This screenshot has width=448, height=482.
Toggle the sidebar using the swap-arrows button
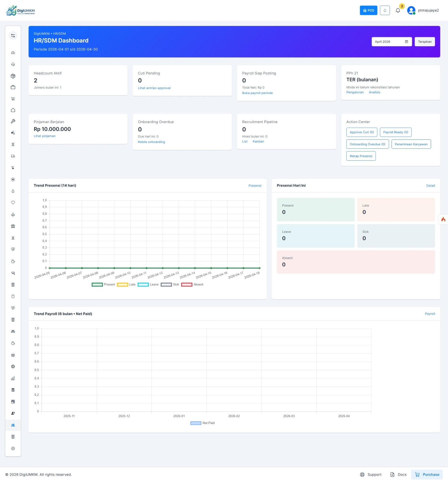13,36
